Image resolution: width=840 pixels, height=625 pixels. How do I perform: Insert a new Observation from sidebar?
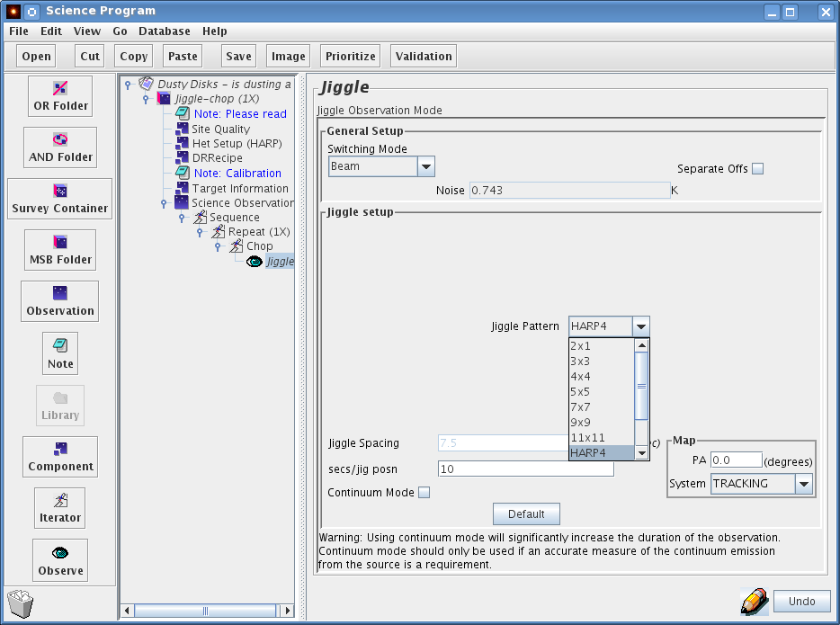pos(60,301)
